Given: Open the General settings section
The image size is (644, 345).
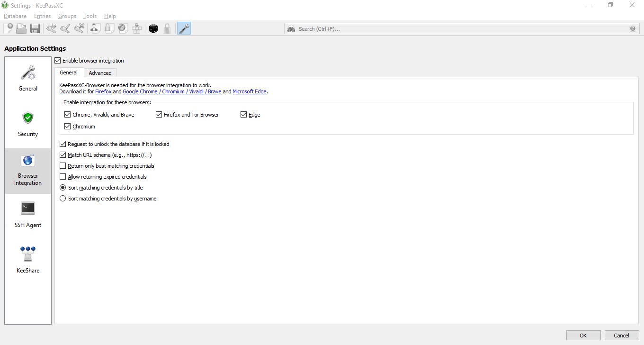Looking at the screenshot, I should point(28,79).
